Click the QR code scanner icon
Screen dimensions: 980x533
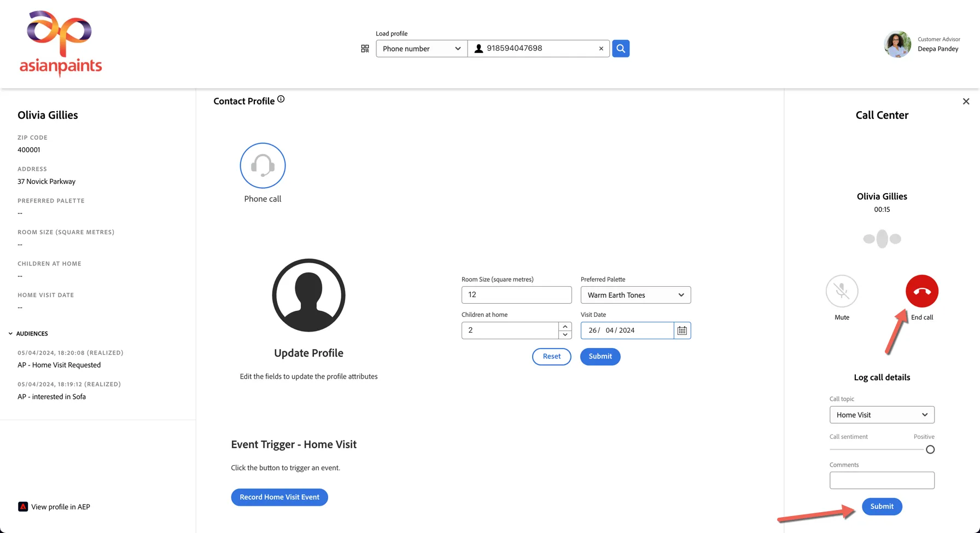click(x=365, y=49)
